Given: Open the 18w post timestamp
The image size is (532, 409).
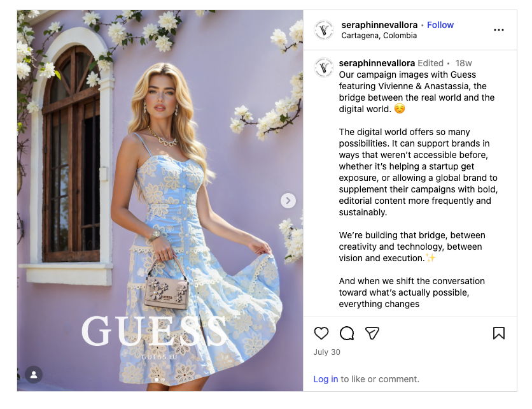Looking at the screenshot, I should (x=463, y=63).
